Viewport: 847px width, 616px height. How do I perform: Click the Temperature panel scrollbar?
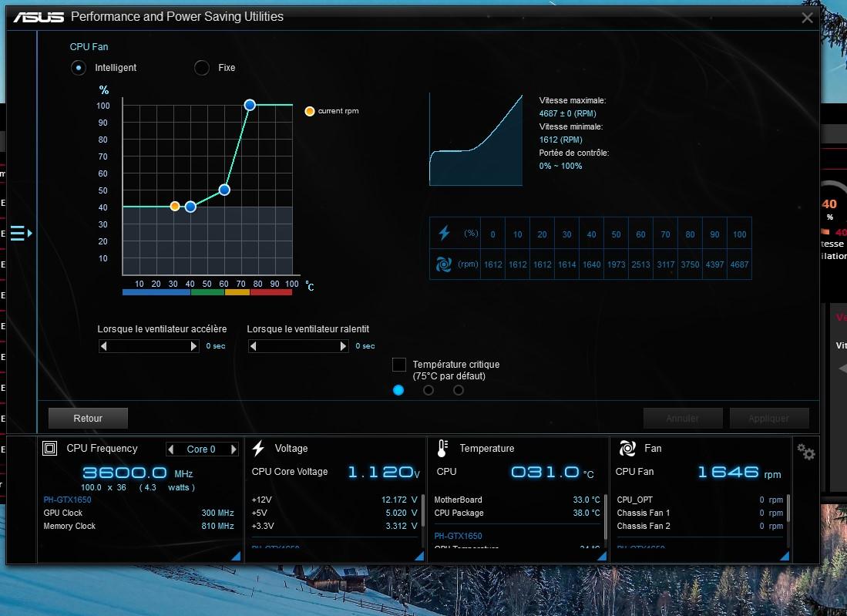605,516
